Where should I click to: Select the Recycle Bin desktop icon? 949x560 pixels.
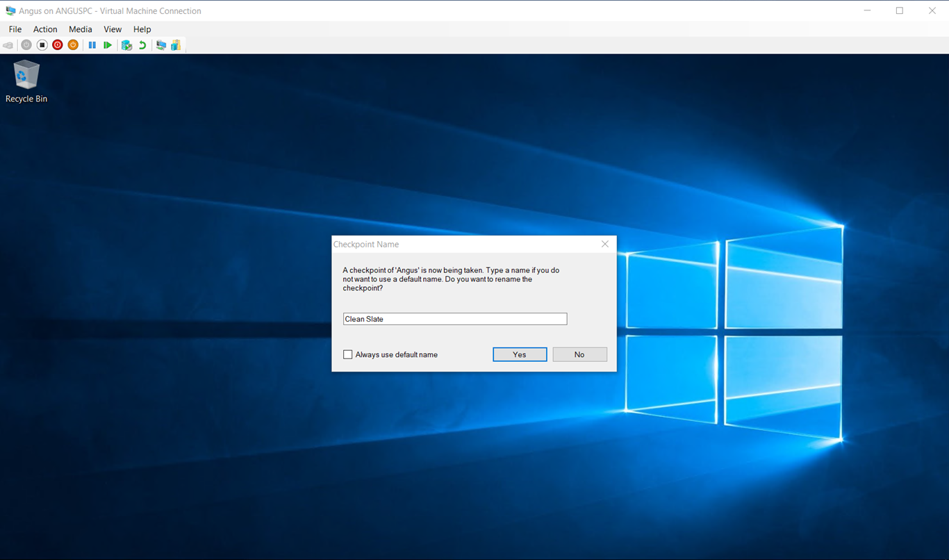pyautogui.click(x=26, y=82)
